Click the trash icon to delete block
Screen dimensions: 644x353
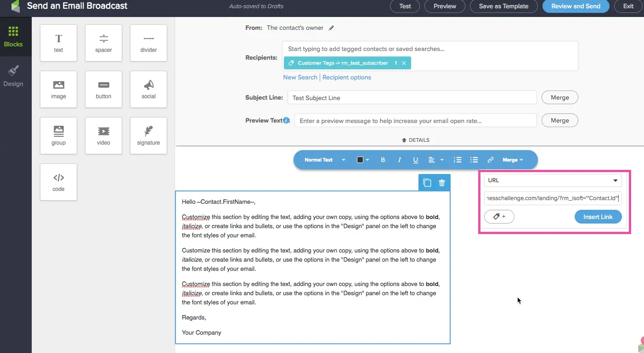point(442,183)
